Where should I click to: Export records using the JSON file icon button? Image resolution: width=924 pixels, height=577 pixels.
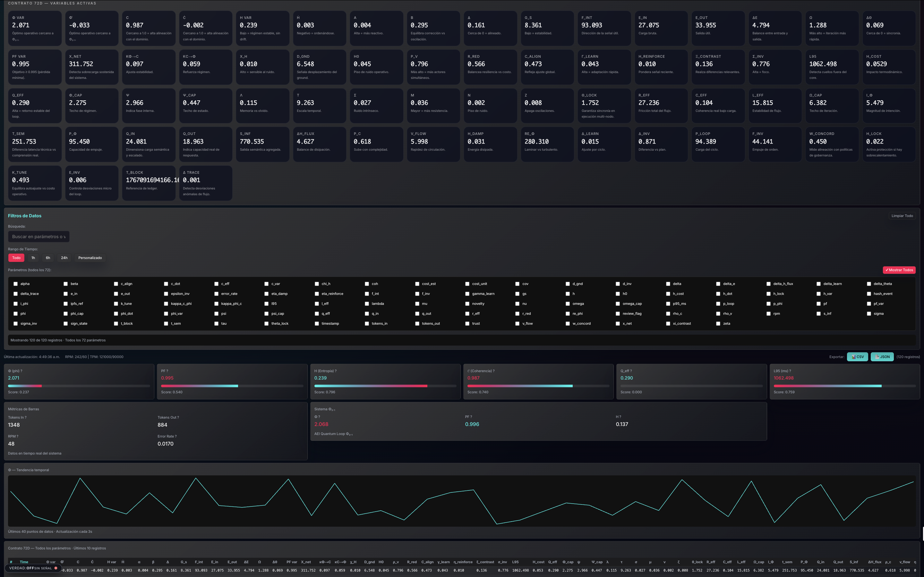(882, 357)
